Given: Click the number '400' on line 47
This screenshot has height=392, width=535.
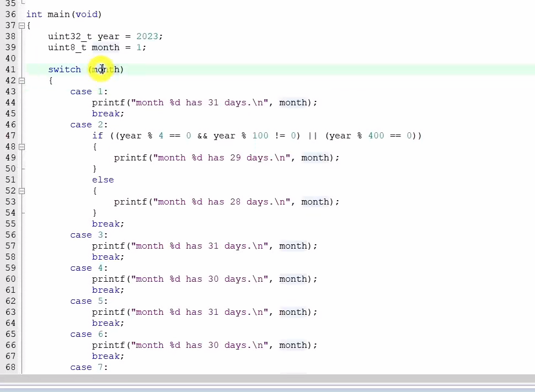Looking at the screenshot, I should coord(376,136).
